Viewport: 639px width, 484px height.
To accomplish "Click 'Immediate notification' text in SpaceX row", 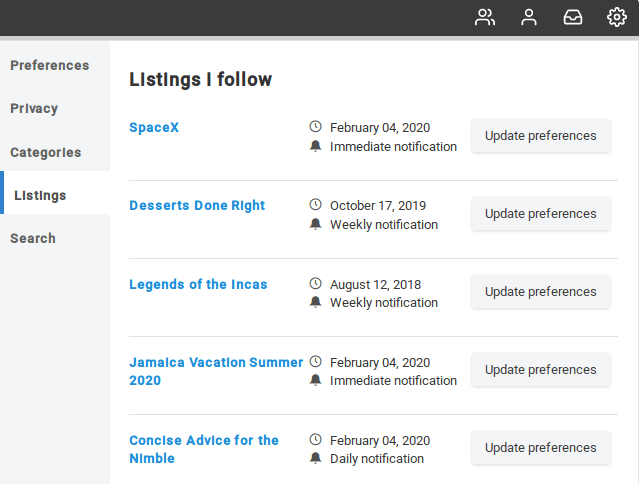I will pos(393,147).
